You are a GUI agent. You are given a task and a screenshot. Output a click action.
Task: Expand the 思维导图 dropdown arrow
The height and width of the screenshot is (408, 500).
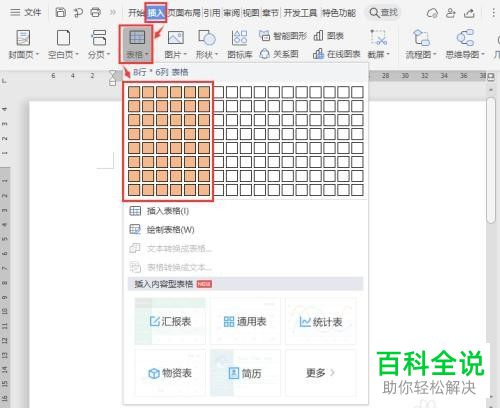tap(483, 54)
